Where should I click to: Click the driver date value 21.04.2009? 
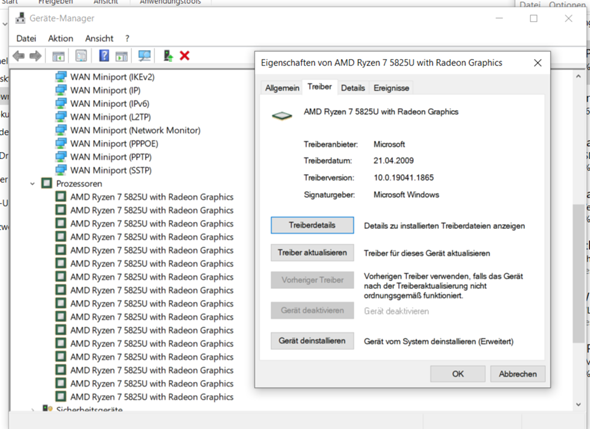(x=393, y=161)
